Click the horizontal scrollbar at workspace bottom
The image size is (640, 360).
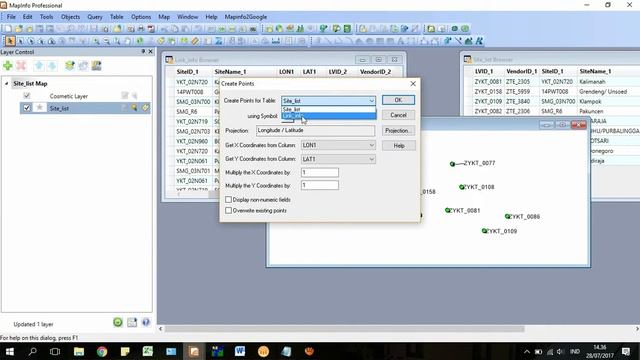point(345,329)
